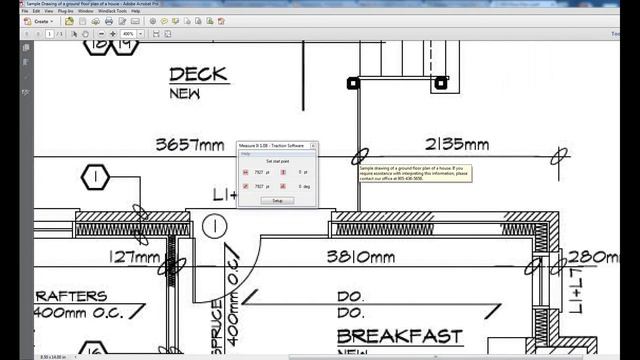Select the Hand pan tool
The image size is (640, 360).
85,34
